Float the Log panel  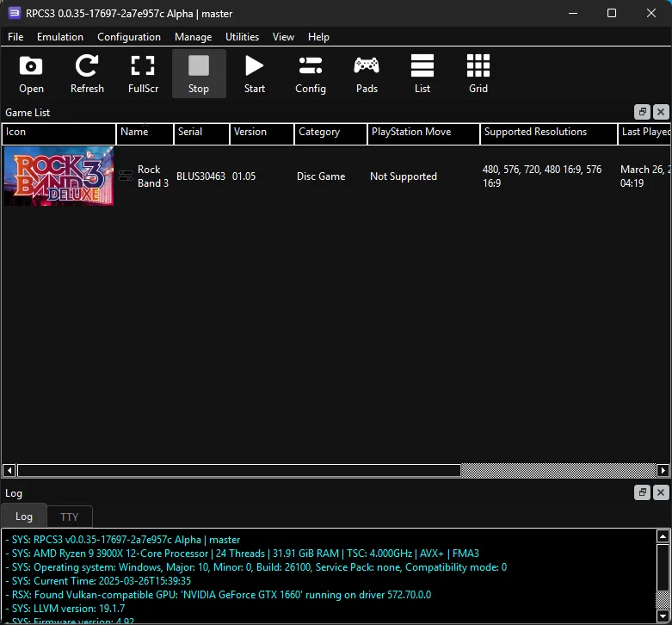642,492
